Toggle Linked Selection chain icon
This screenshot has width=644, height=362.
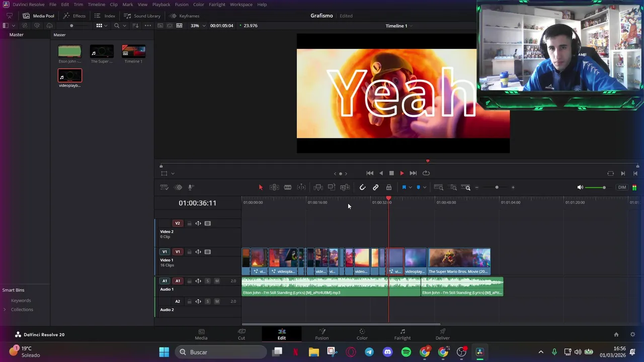375,188
